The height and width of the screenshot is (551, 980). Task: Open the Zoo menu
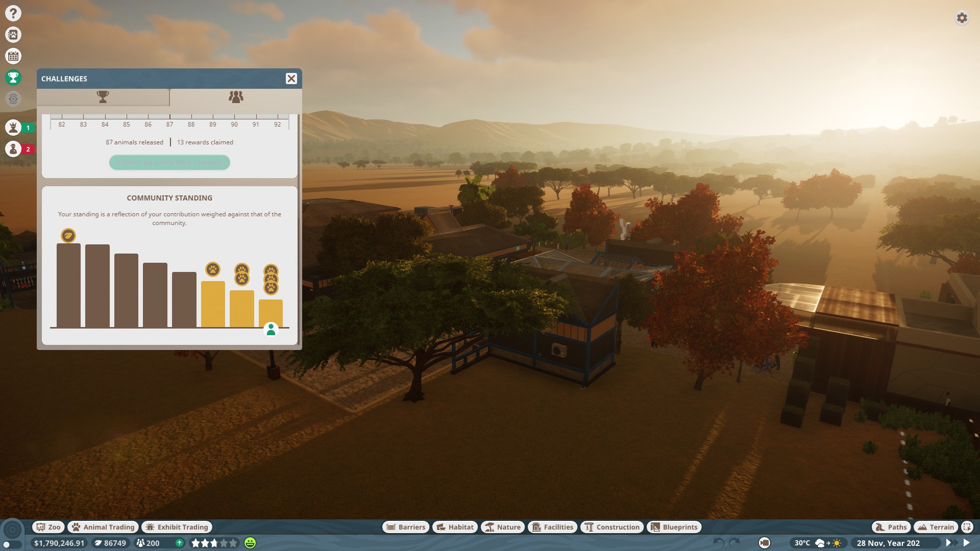coord(48,527)
